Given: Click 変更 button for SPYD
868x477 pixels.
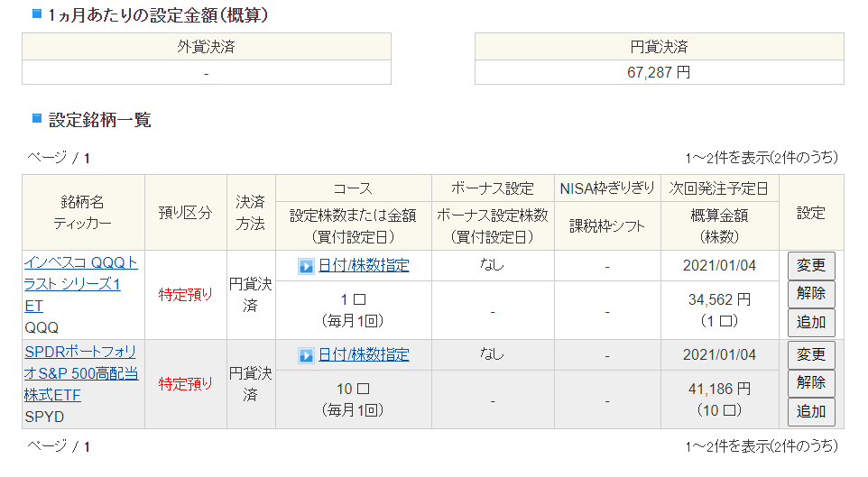Looking at the screenshot, I should pos(811,354).
